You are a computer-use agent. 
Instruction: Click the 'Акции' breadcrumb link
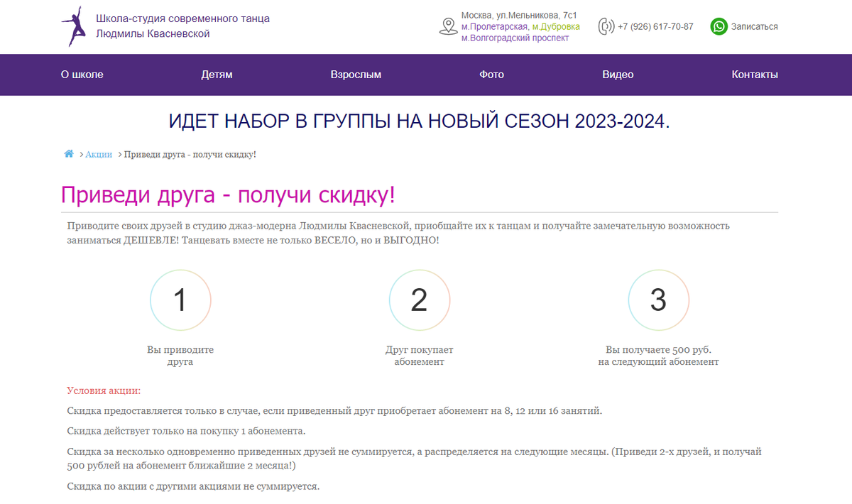click(x=99, y=153)
